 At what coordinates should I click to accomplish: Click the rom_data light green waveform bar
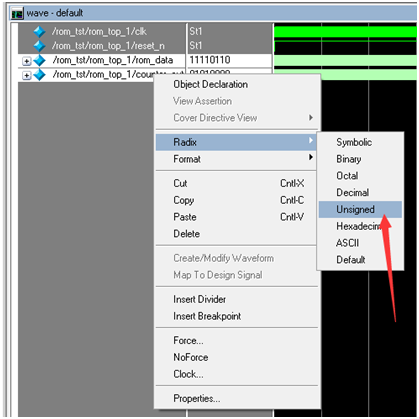pyautogui.click(x=345, y=60)
